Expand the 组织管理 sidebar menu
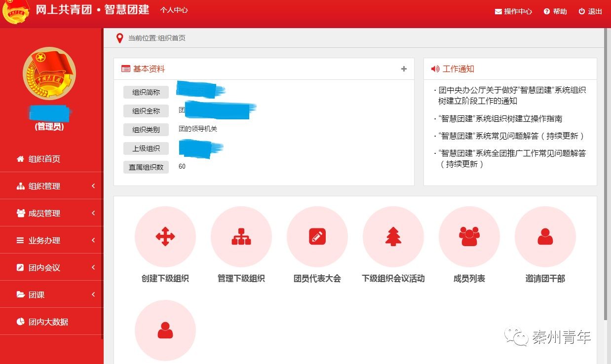The height and width of the screenshot is (364, 611). (51, 186)
